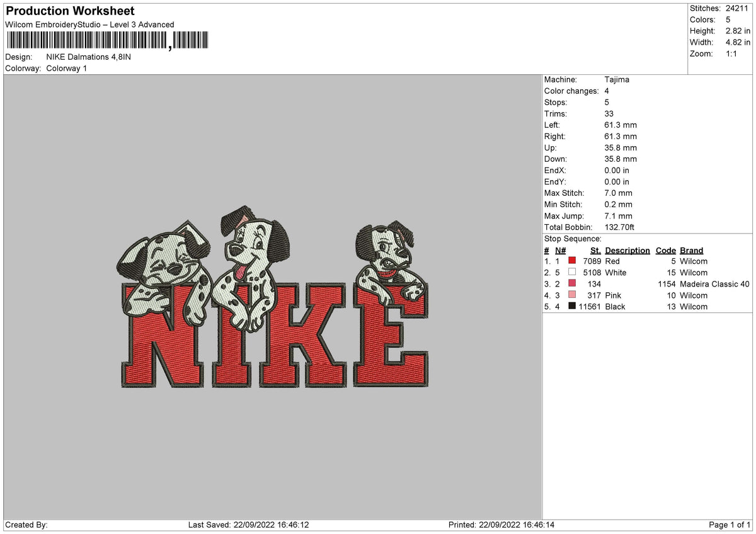
Task: Click the design barcode
Action: (x=107, y=41)
